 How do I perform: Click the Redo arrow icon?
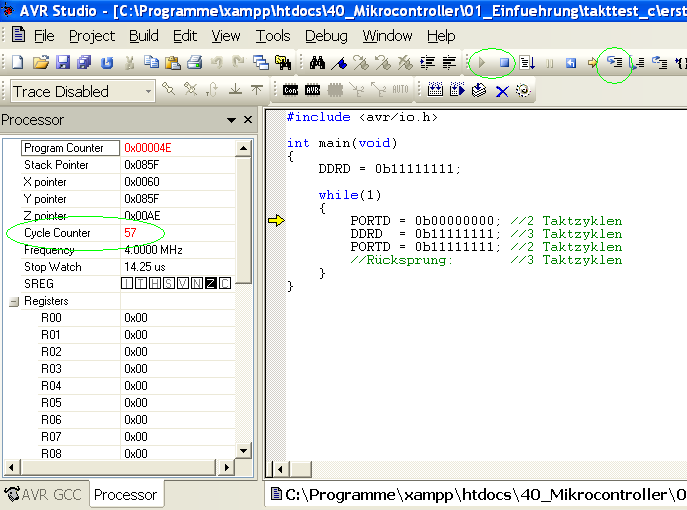[x=238, y=63]
